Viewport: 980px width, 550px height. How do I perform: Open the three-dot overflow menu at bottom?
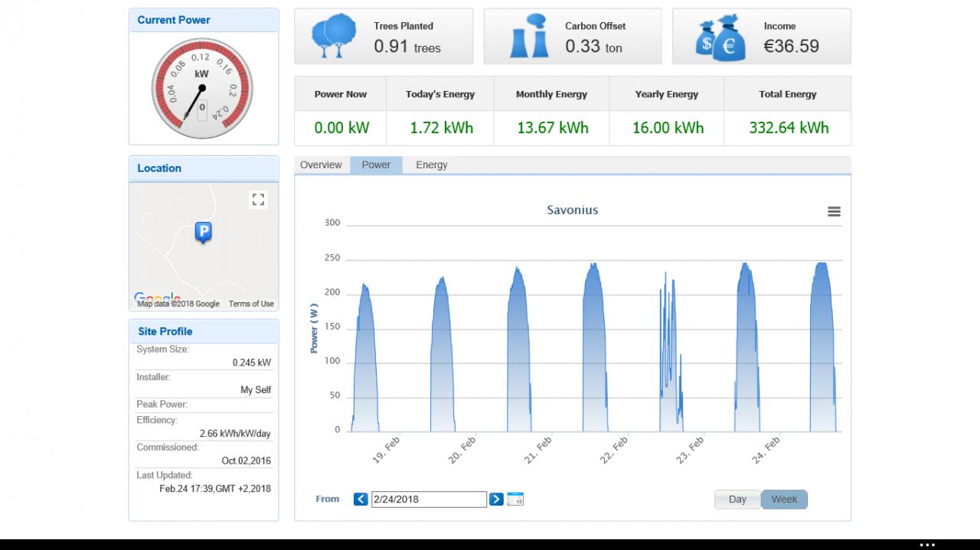[x=927, y=545]
